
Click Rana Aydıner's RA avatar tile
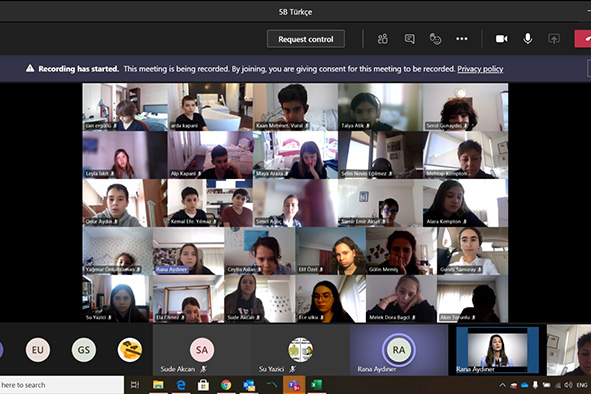[x=399, y=350]
